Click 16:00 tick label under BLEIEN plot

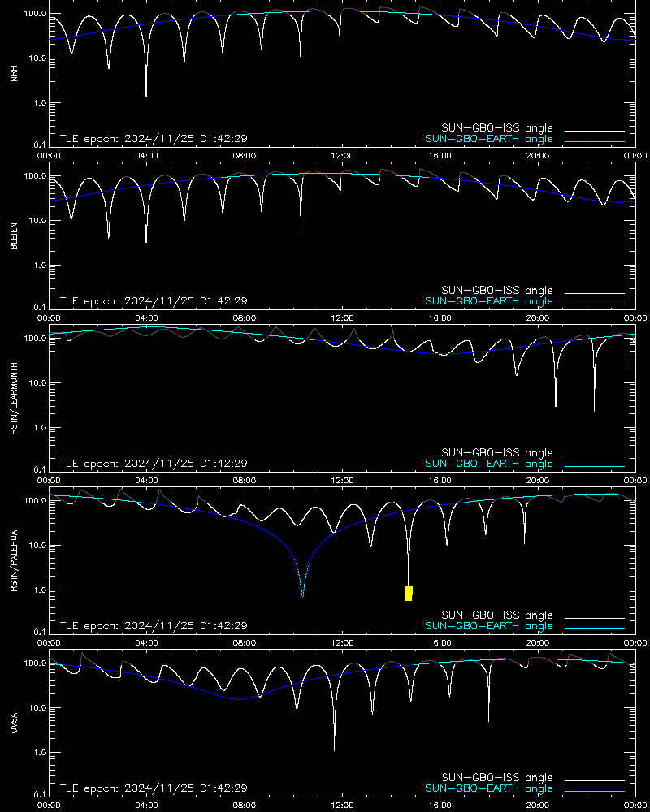[440, 318]
